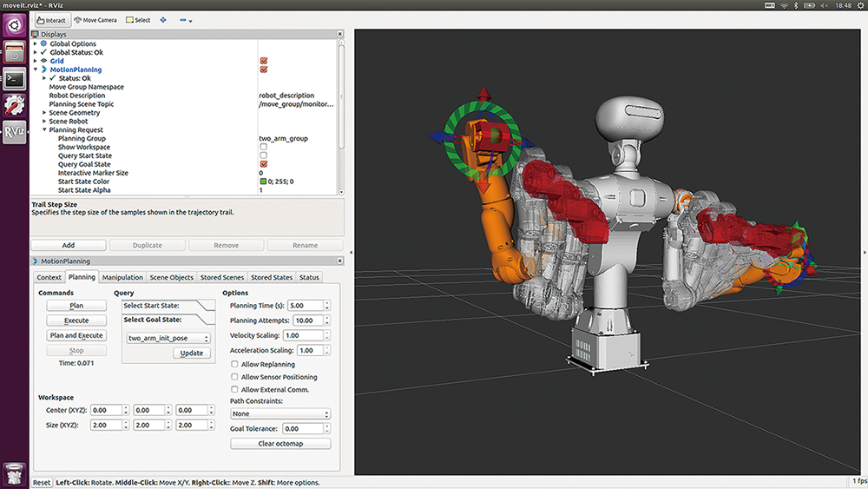This screenshot has width=868, height=489.
Task: Switch to the Scene Objects tab
Action: click(x=171, y=278)
